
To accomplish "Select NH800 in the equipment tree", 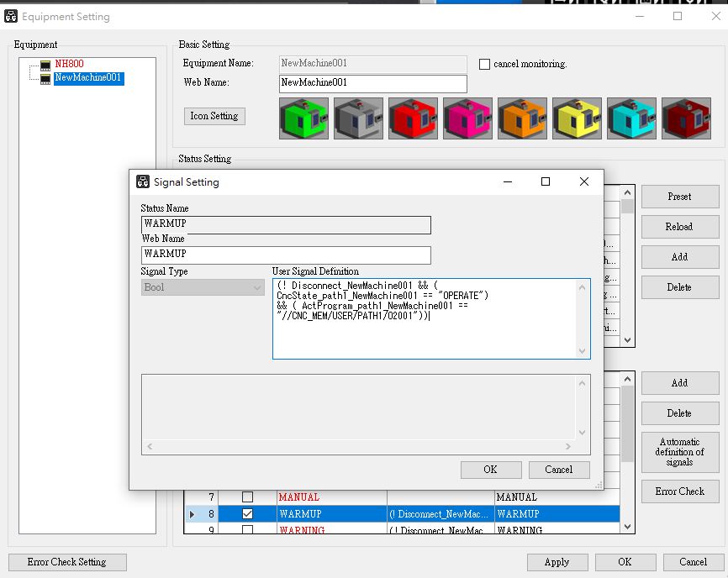I will pos(69,64).
